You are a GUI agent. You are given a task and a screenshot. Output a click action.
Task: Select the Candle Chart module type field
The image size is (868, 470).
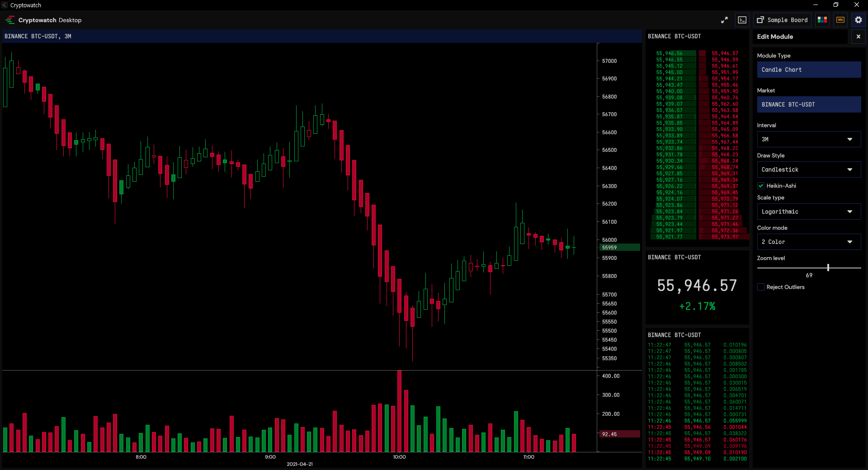point(809,70)
